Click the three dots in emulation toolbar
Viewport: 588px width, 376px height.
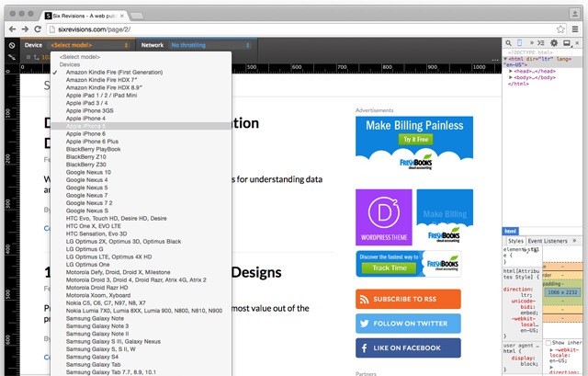pyautogui.click(x=495, y=60)
